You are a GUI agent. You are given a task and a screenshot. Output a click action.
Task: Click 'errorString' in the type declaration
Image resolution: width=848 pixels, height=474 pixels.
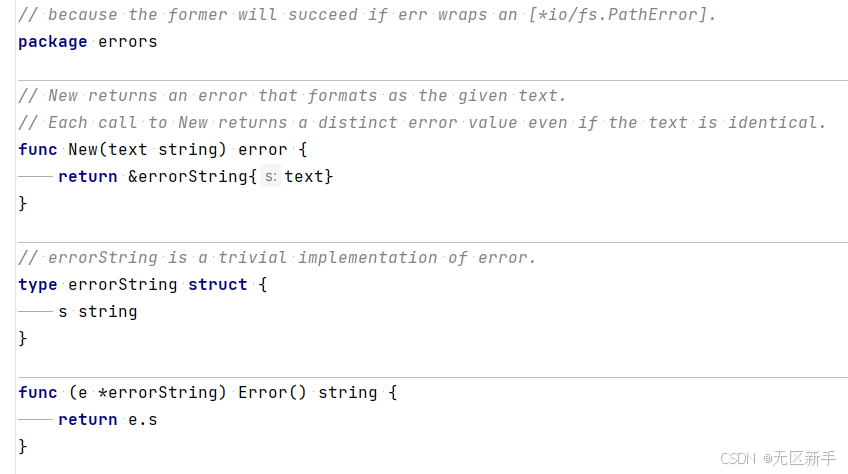[x=123, y=285]
